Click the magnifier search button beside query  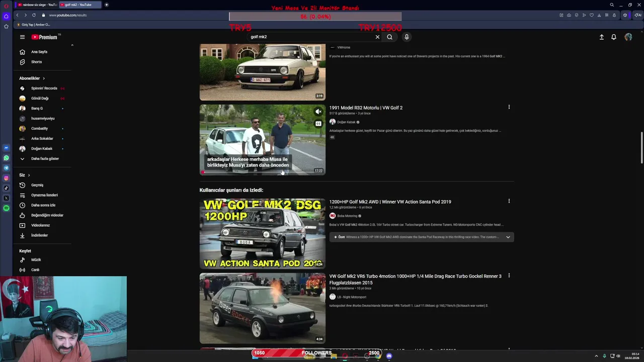tap(389, 37)
